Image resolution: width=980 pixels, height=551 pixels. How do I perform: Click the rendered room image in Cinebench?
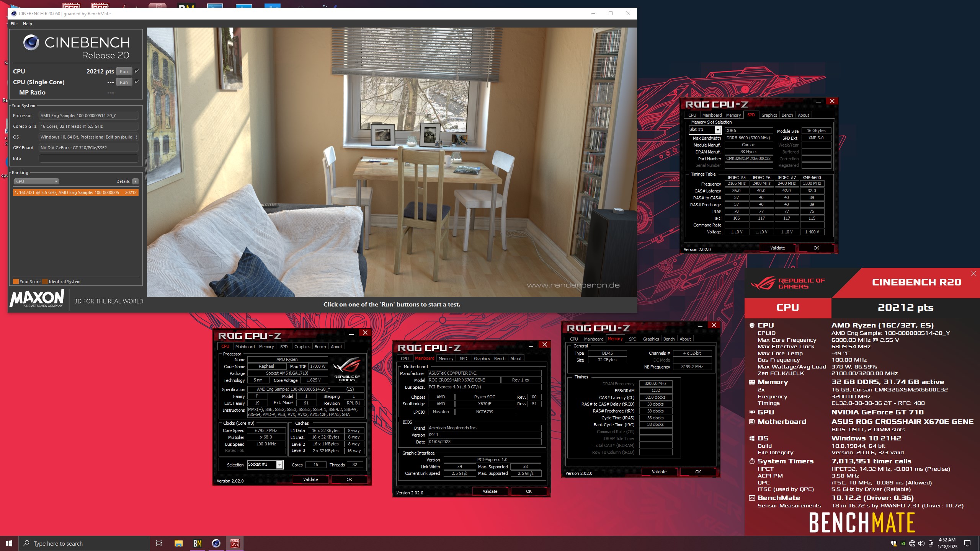click(x=392, y=162)
